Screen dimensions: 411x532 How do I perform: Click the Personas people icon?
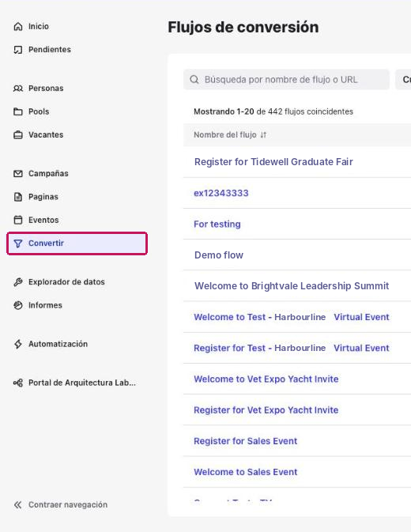click(18, 89)
